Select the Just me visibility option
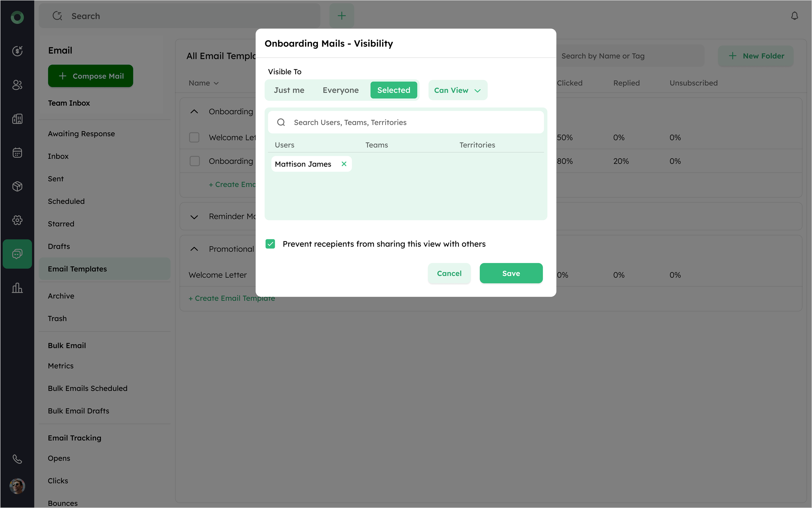 point(289,90)
